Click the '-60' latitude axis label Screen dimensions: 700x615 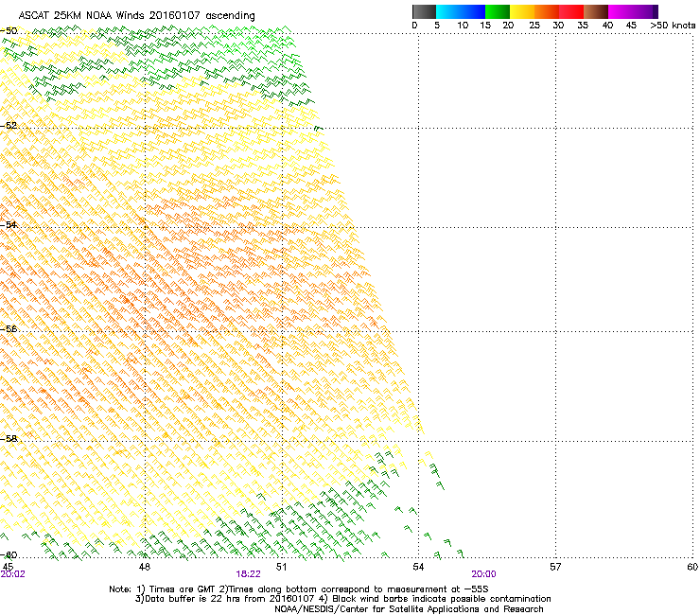[9, 555]
